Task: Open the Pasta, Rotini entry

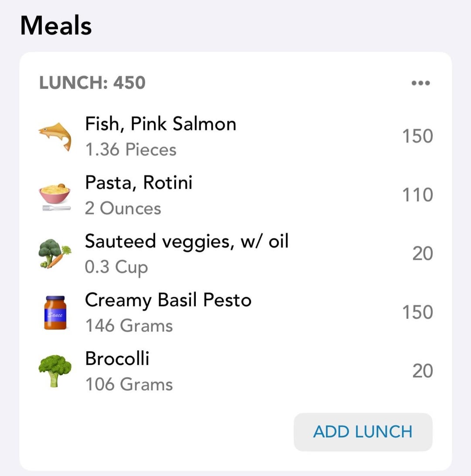Action: tap(235, 195)
